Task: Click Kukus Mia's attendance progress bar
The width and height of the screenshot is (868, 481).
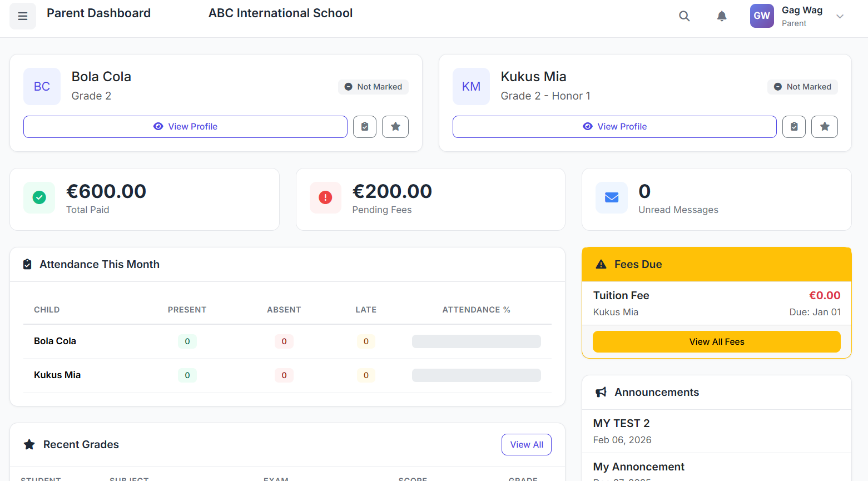Action: click(477, 375)
